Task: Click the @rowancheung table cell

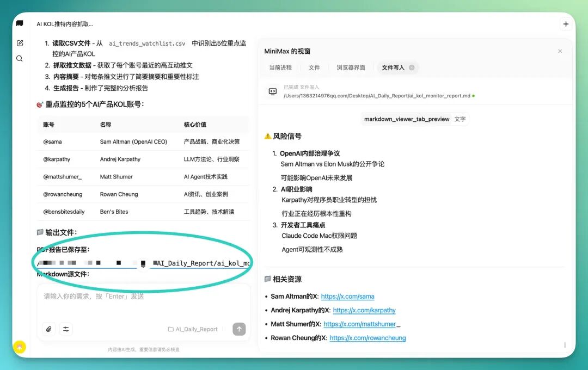Action: pos(63,195)
